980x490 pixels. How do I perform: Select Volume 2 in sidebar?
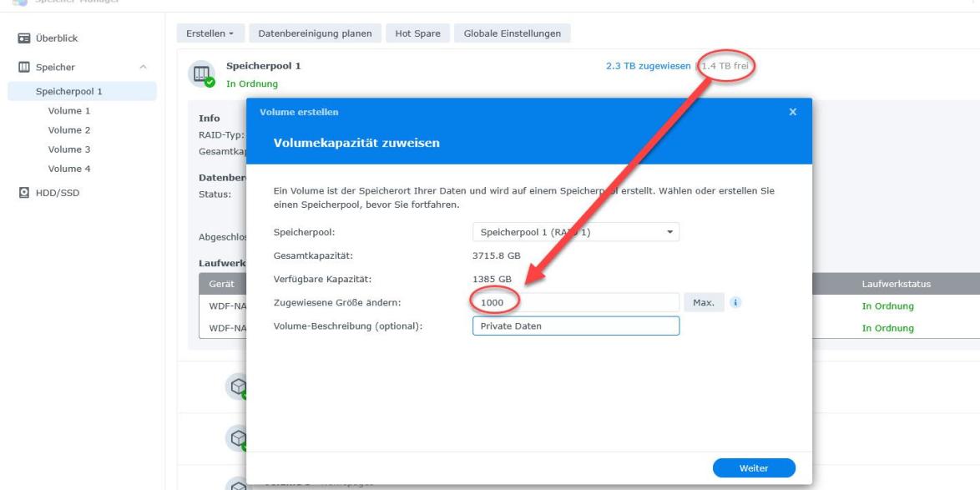pos(69,130)
